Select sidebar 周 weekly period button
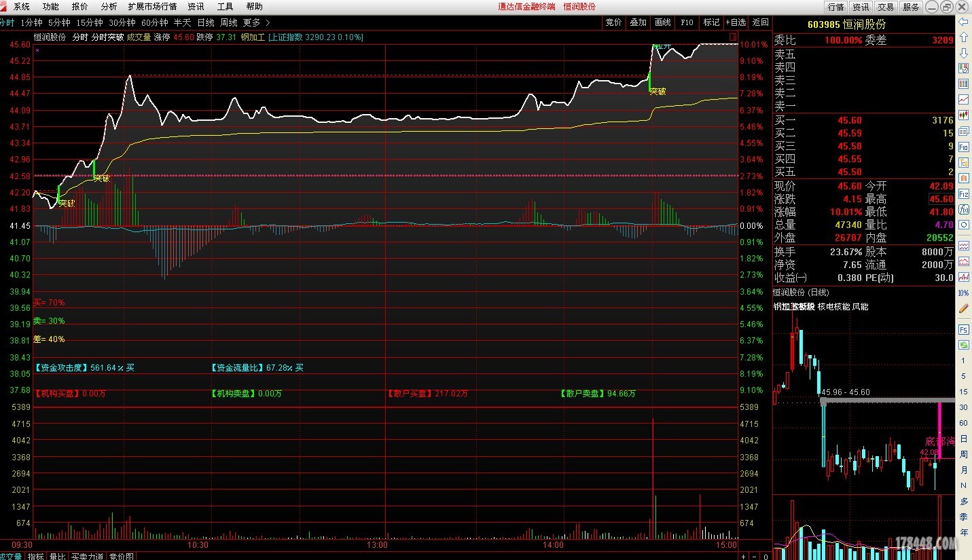 (x=963, y=455)
